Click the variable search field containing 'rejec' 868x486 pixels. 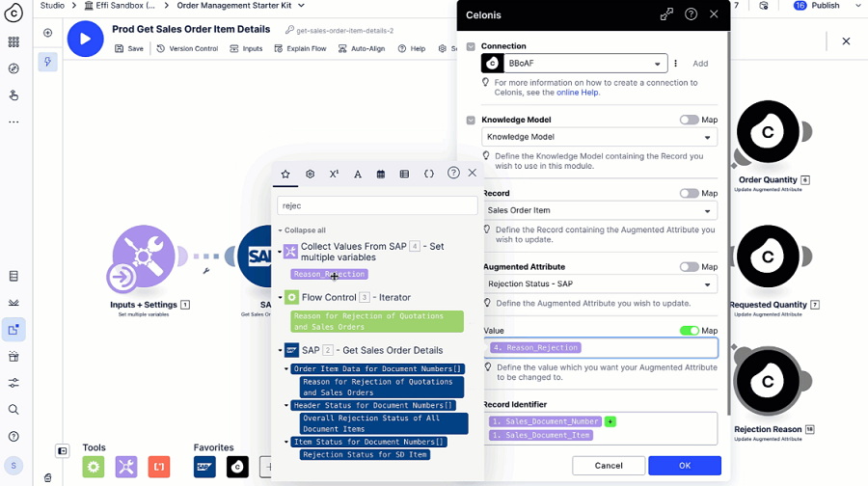click(x=377, y=205)
